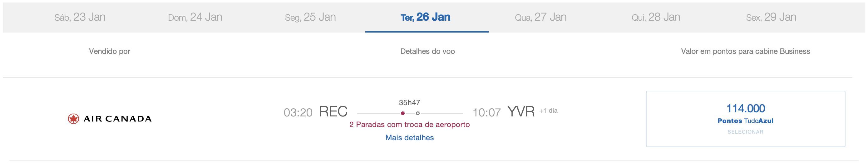Viewport: 868px width, 164px height.
Task: Click the Detalhes do voo column header
Action: (427, 51)
